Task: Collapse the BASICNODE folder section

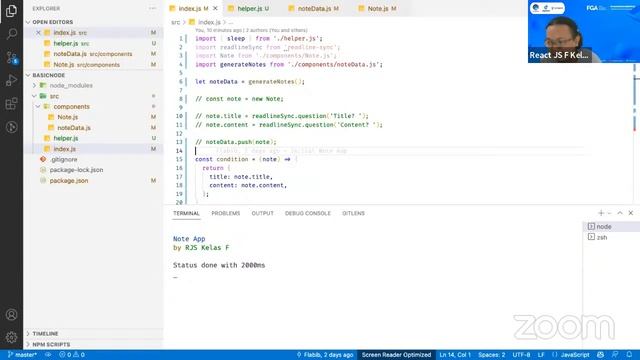Action: pyautogui.click(x=48, y=75)
